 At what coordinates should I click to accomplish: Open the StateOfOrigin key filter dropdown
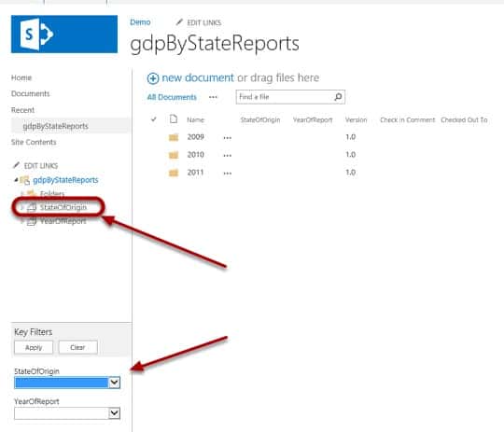[115, 383]
